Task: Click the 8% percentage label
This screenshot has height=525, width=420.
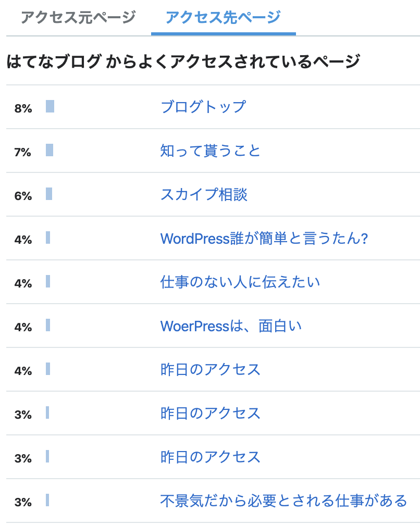Action: [x=23, y=108]
